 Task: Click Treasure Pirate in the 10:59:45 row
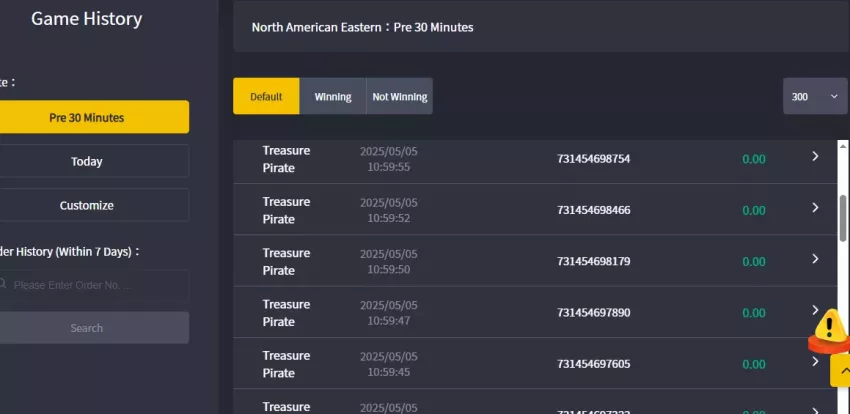tap(286, 364)
